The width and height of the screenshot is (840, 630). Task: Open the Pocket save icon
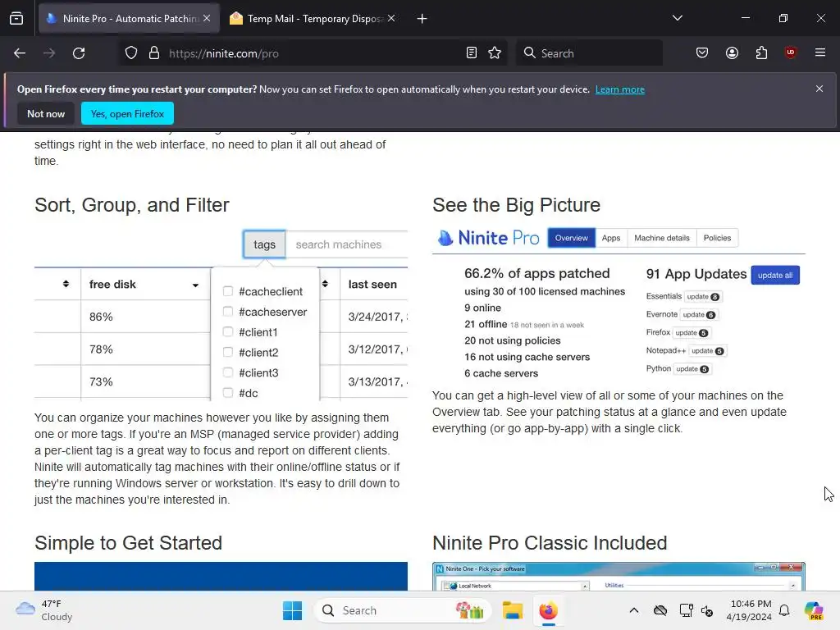click(702, 53)
